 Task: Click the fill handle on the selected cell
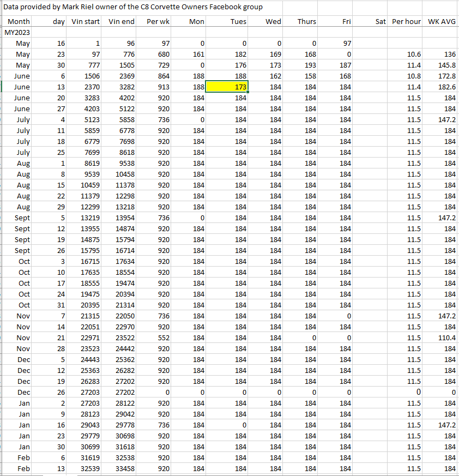(248, 92)
